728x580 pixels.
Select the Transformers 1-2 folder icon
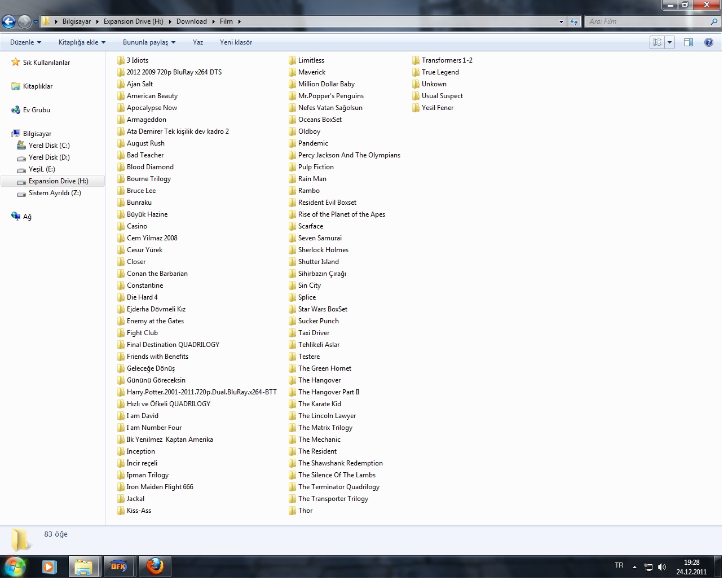(416, 60)
